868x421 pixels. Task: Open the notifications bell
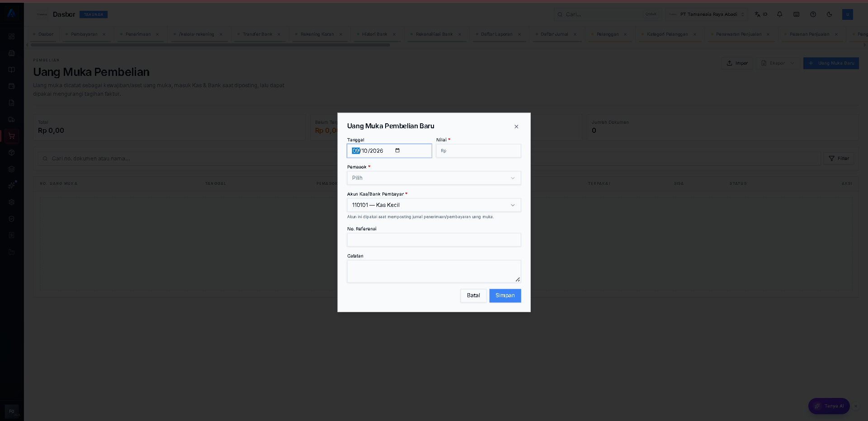pos(780,14)
